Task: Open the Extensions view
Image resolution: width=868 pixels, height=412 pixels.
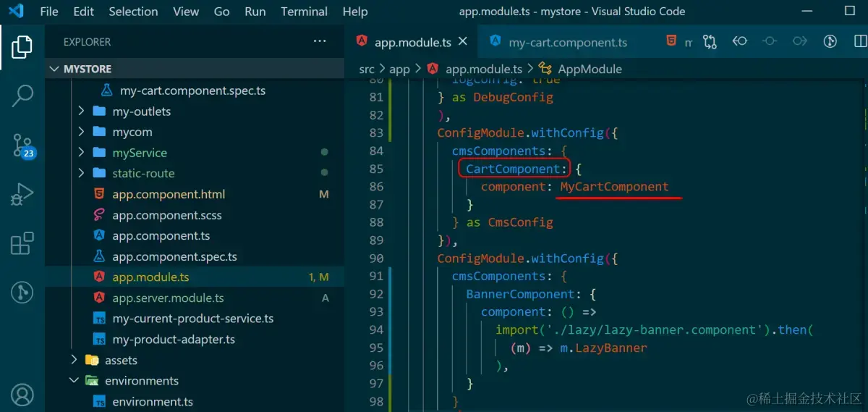Action: click(22, 243)
